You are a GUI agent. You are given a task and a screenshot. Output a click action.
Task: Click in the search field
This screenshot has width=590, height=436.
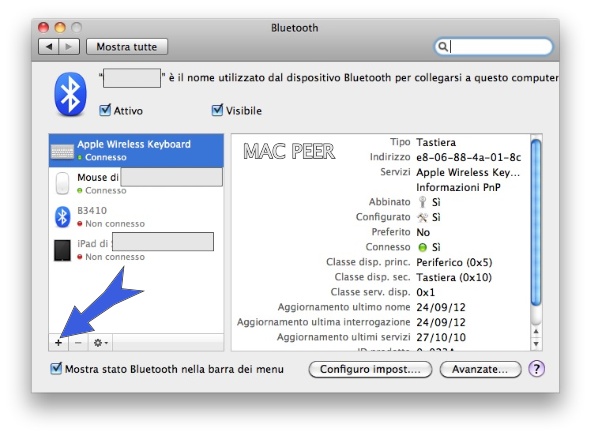pos(493,47)
